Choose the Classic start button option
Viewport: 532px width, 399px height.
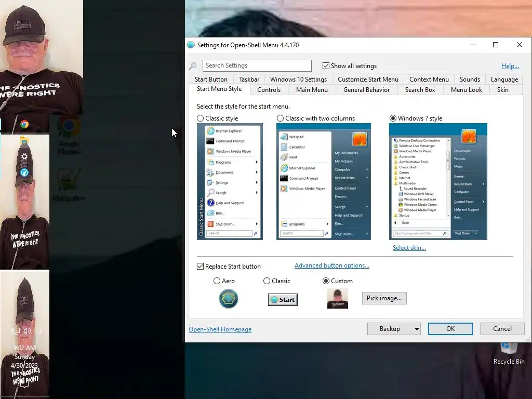(x=267, y=281)
